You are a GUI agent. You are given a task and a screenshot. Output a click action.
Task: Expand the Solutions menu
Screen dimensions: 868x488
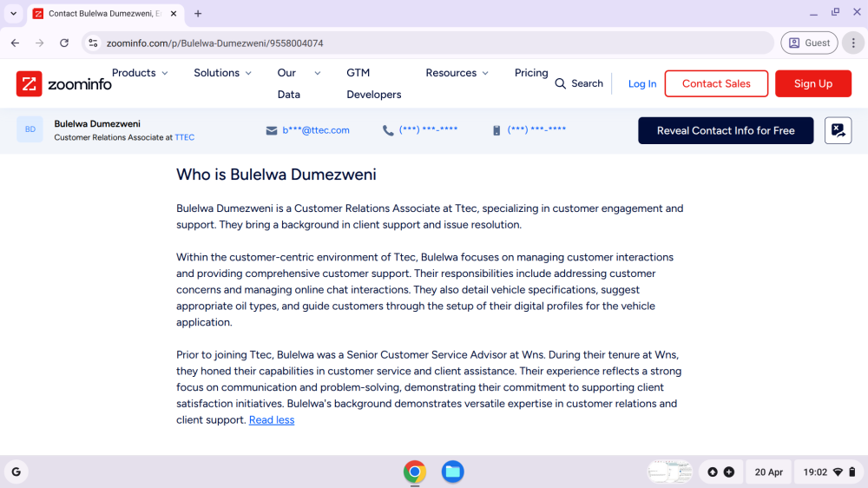[222, 73]
